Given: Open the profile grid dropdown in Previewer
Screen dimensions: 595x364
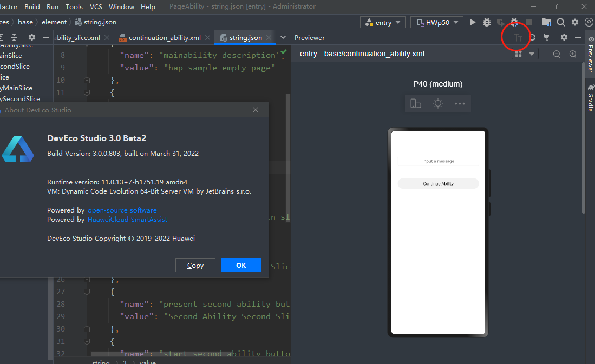Looking at the screenshot, I should pos(525,54).
